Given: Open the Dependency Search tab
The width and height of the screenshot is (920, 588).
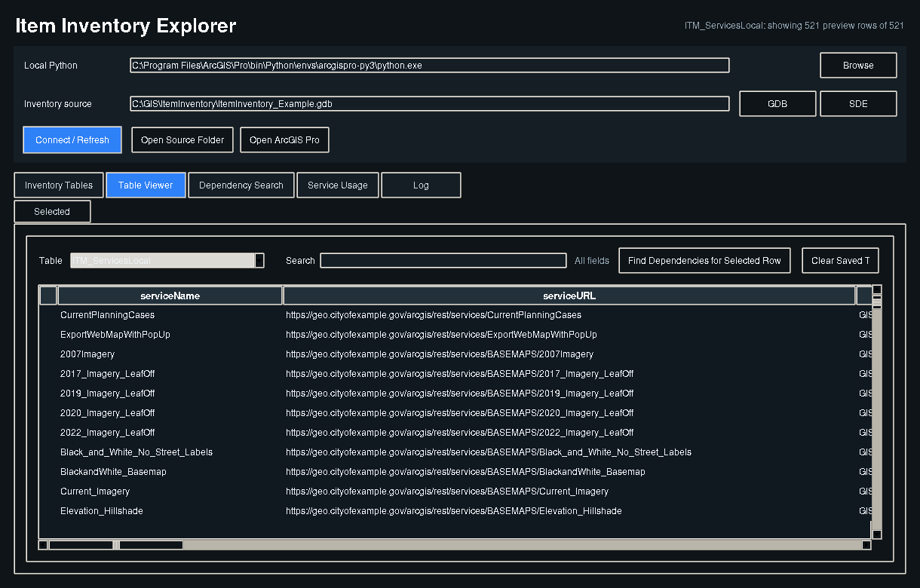Looking at the screenshot, I should pyautogui.click(x=241, y=185).
